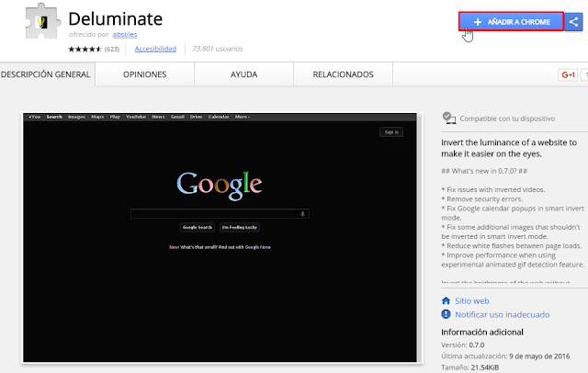
Task: Open the abstiles developer link
Action: pos(125,35)
